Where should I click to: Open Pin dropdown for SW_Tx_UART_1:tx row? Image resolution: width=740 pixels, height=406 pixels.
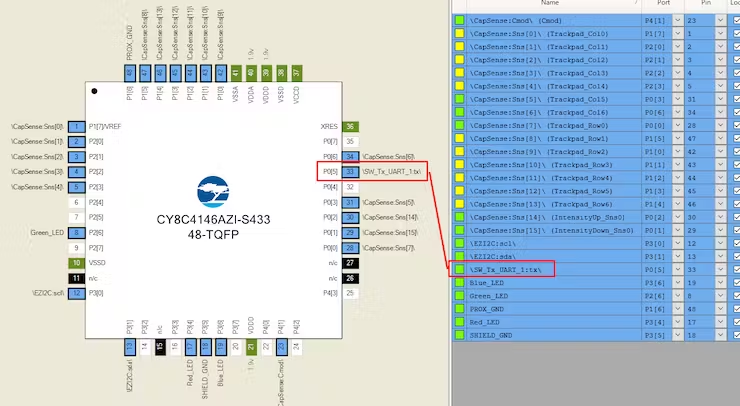point(720,270)
